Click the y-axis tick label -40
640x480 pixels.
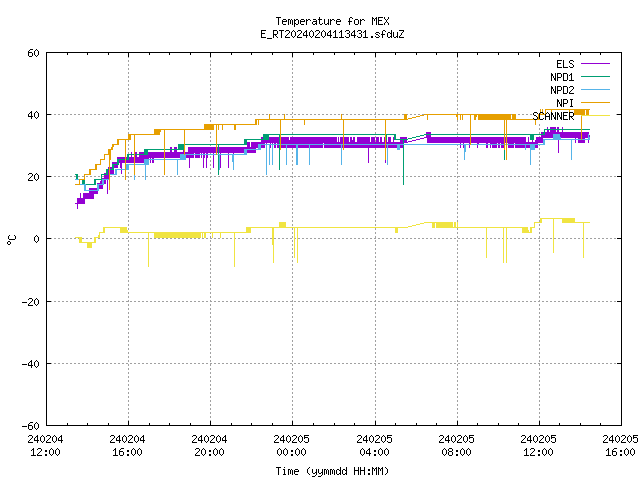31,364
